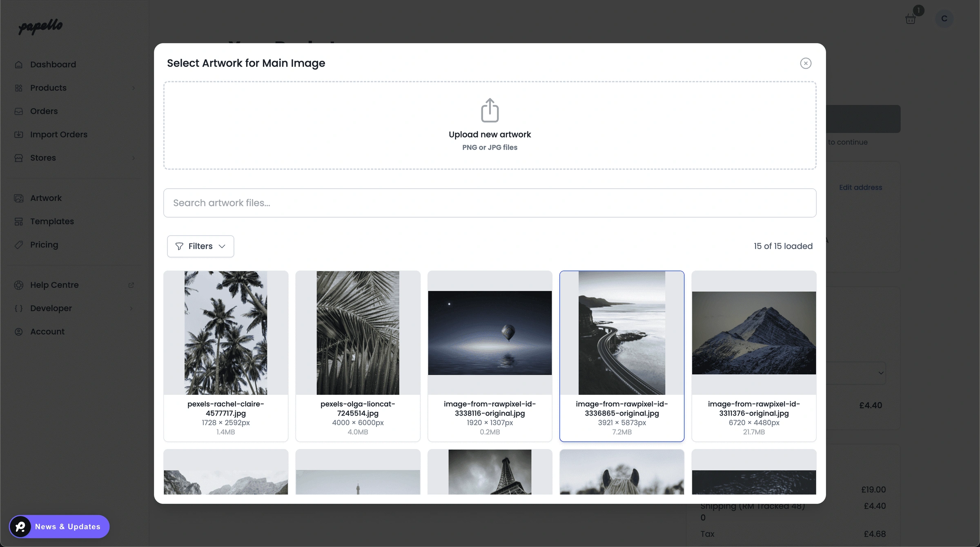Click the Account person icon
This screenshot has height=547, width=980.
(19, 331)
